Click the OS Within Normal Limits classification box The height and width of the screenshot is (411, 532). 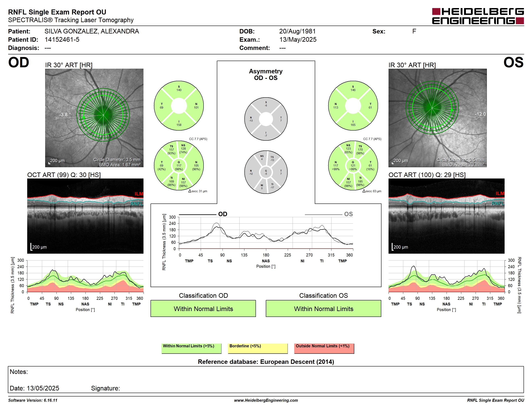(323, 308)
